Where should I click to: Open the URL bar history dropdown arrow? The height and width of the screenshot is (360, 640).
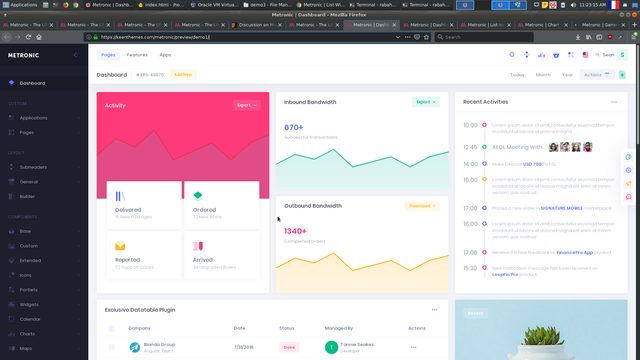click(x=398, y=37)
